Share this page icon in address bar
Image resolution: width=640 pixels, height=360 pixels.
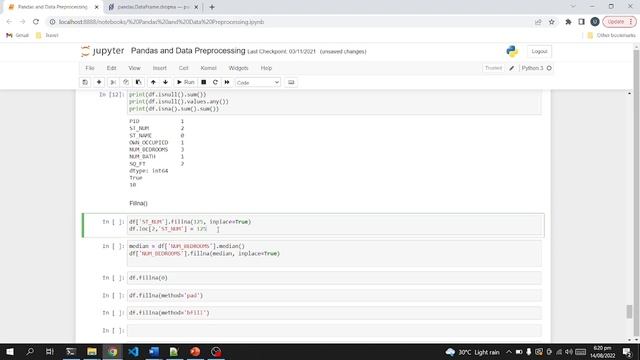point(538,22)
